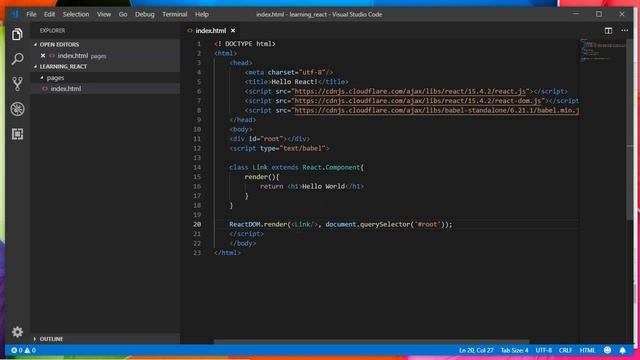Expand the Outline section

pos(48,339)
